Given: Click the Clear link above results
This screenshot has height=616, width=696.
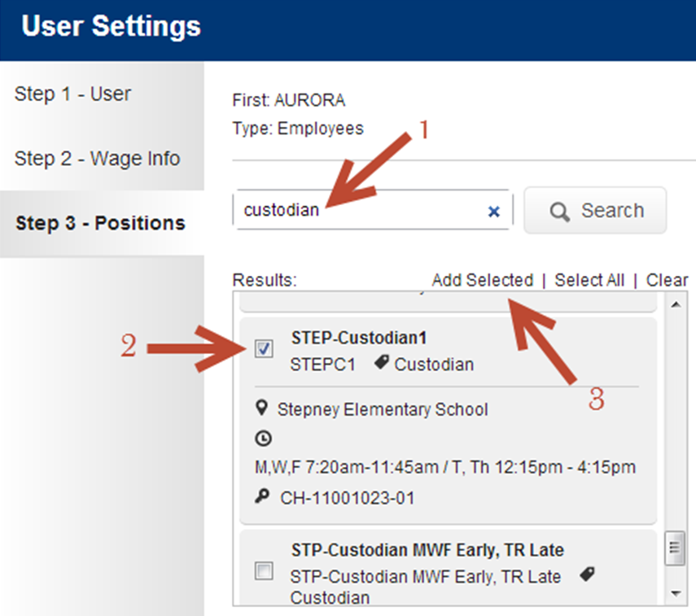Looking at the screenshot, I should [667, 280].
